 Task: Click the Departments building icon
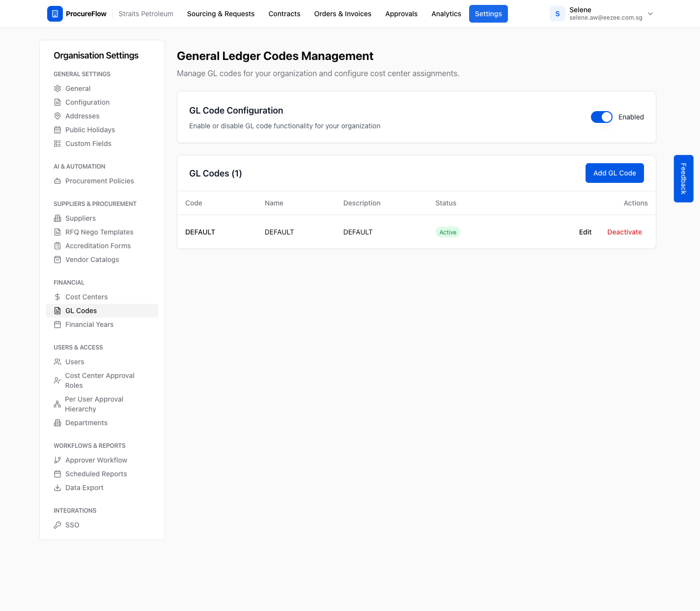(x=57, y=423)
